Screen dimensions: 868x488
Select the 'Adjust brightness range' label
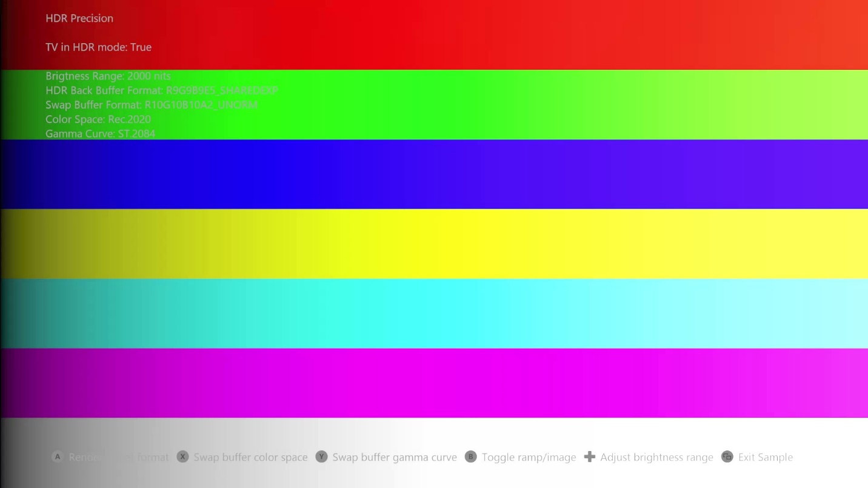[x=656, y=457]
